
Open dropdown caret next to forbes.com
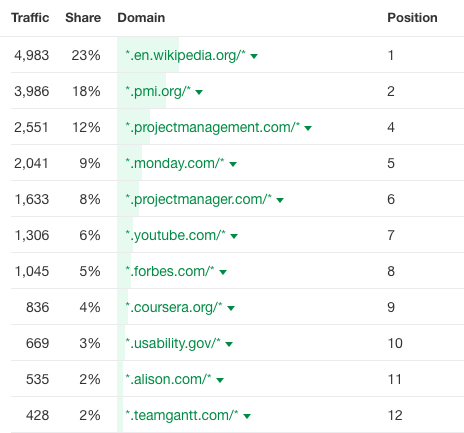pos(223,272)
